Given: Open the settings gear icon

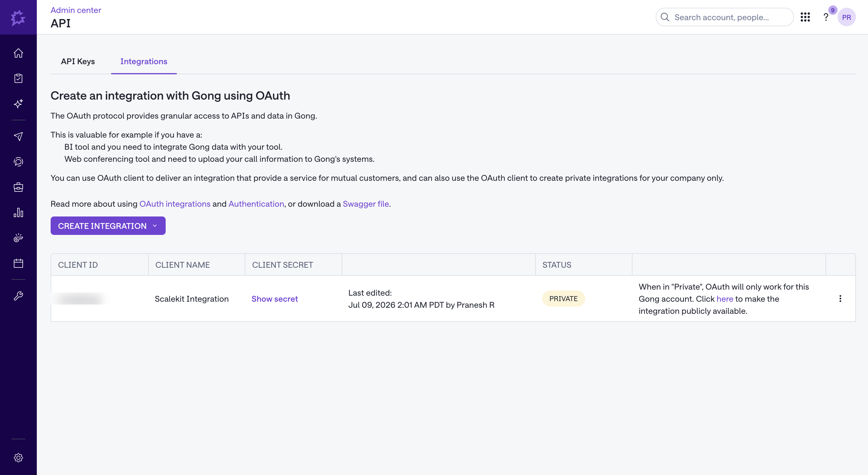Looking at the screenshot, I should (18, 457).
